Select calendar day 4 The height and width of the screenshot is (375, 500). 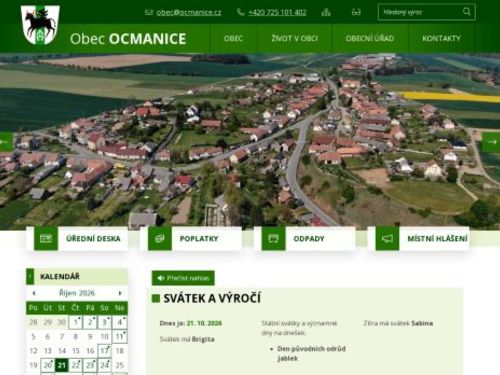[119, 322]
